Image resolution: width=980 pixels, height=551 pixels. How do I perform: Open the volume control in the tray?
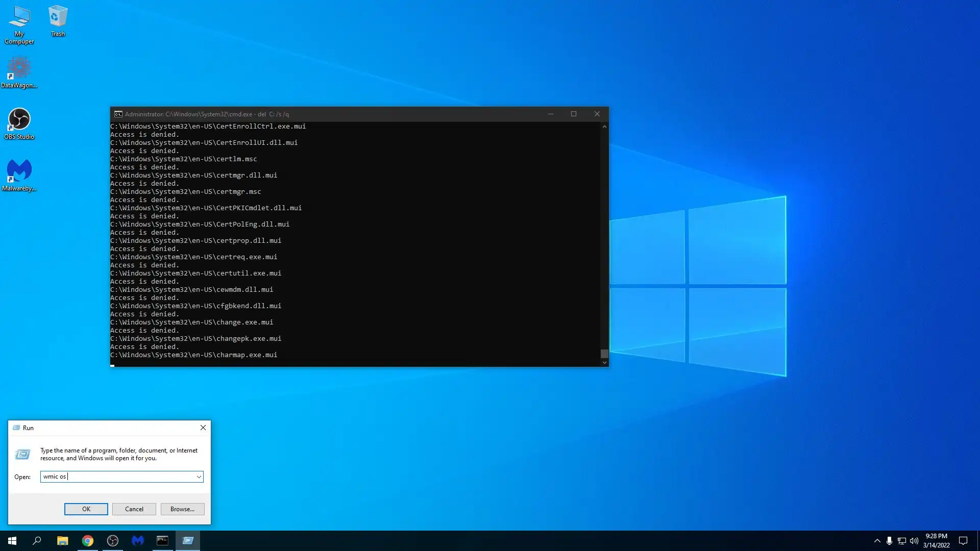tap(914, 541)
